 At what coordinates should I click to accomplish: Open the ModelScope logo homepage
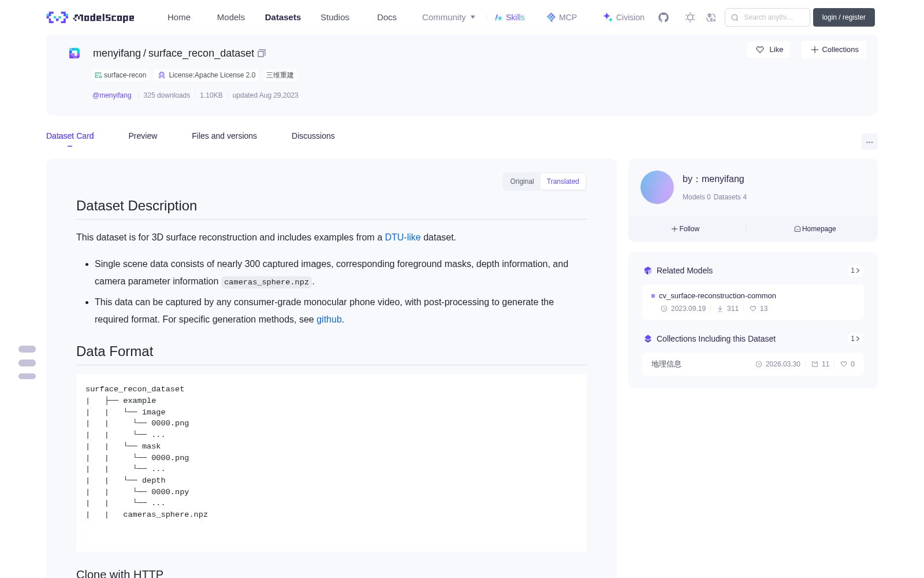click(90, 17)
